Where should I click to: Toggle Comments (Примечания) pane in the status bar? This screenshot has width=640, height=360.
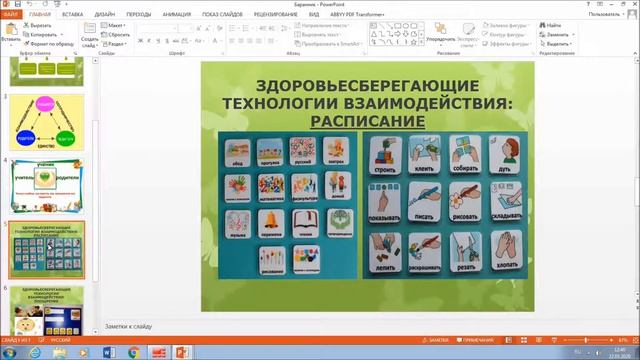point(475,340)
